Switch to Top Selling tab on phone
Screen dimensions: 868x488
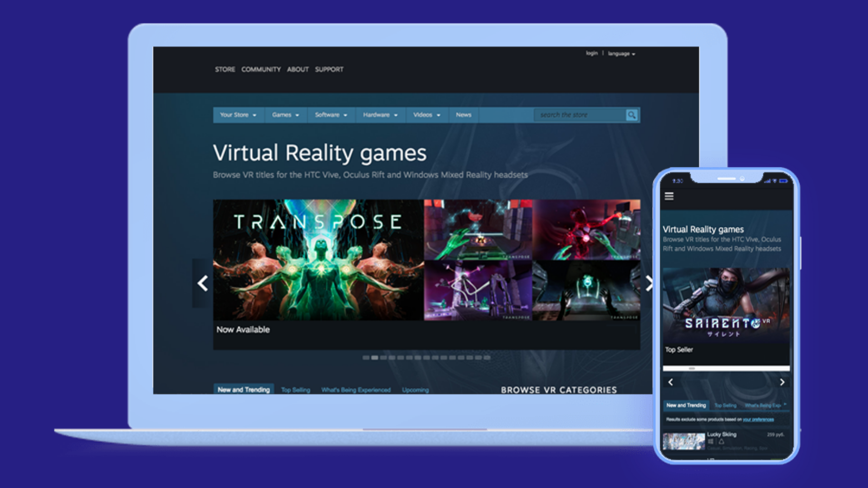click(x=725, y=406)
